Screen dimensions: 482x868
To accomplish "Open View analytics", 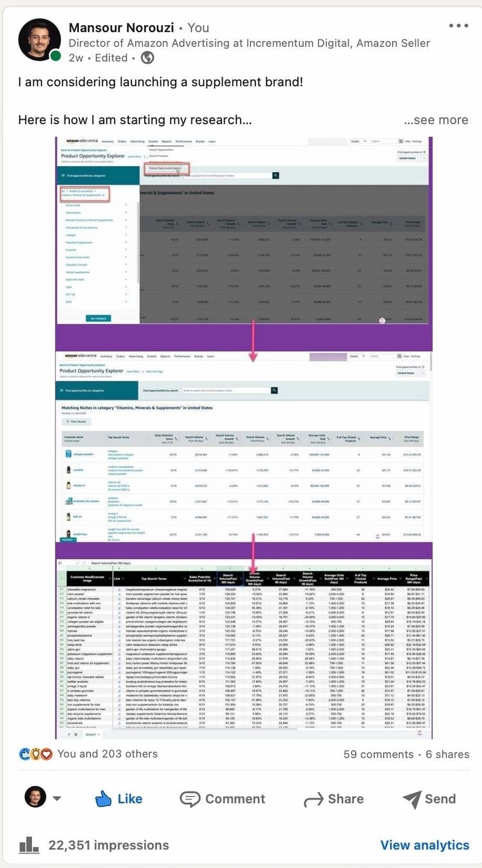I will point(425,846).
